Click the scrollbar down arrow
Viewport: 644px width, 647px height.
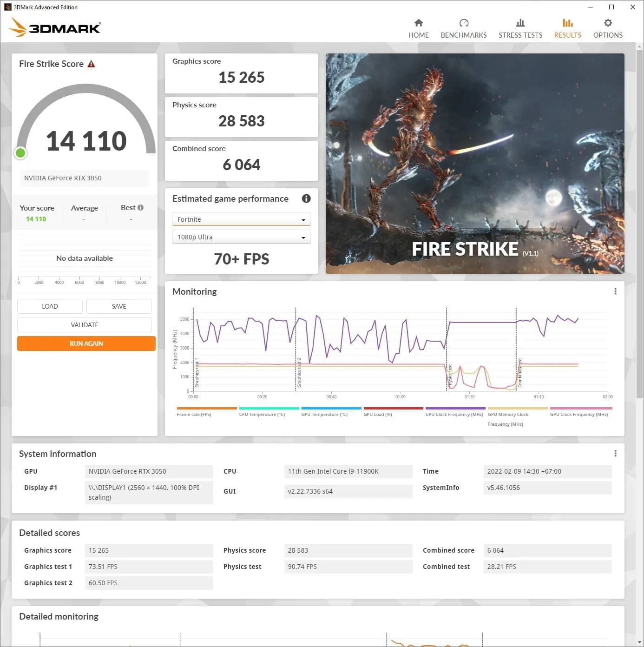(x=639, y=642)
